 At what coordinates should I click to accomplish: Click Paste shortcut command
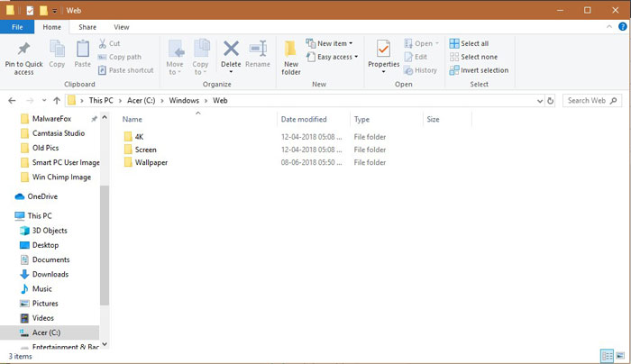click(126, 70)
